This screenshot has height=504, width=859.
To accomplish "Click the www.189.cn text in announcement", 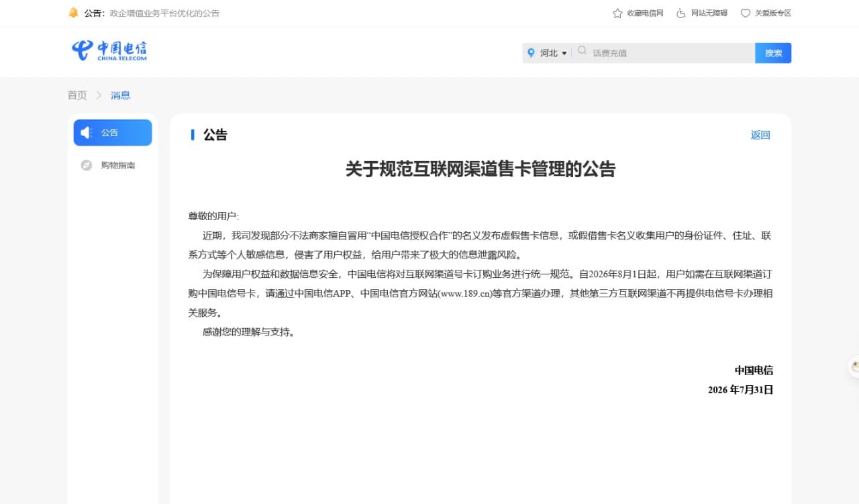I will click(465, 293).
